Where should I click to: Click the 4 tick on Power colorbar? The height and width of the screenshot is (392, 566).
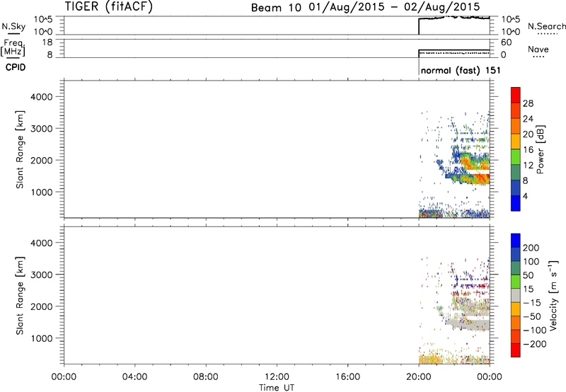click(525, 196)
